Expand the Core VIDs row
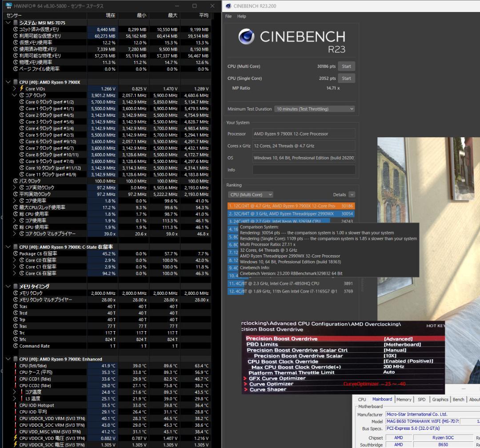This screenshot has width=480, height=448. click(14, 89)
